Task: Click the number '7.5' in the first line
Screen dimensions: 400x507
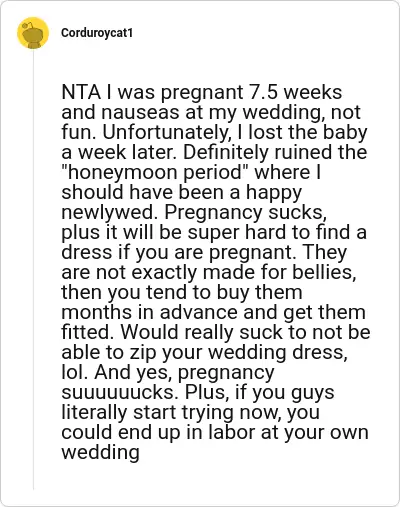Action: (263, 92)
